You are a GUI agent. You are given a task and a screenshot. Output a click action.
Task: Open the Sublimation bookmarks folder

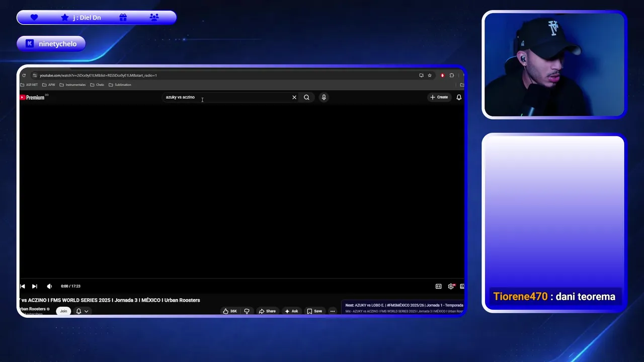pyautogui.click(x=120, y=85)
